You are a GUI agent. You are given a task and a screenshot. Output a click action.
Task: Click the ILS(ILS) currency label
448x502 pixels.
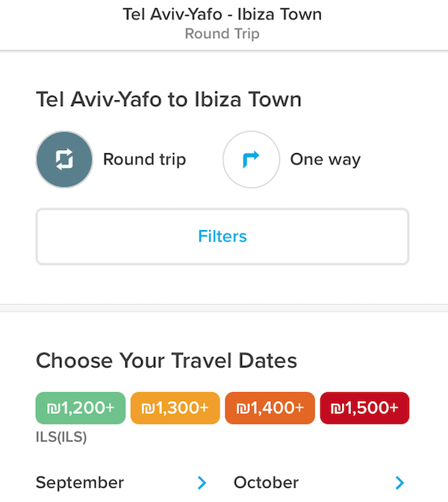click(x=61, y=437)
